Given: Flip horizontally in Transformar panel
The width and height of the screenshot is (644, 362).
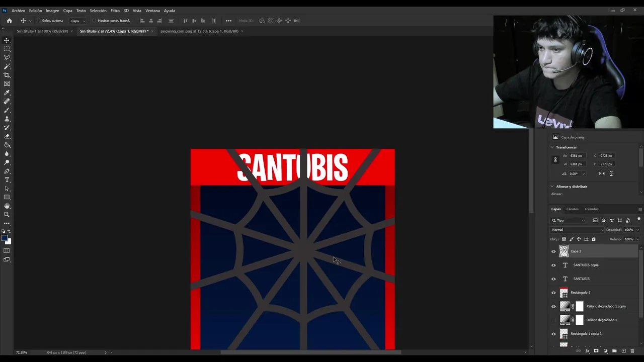Looking at the screenshot, I should point(602,173).
